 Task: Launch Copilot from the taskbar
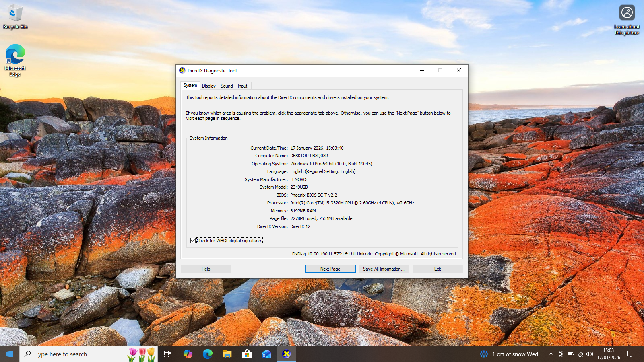point(188,354)
